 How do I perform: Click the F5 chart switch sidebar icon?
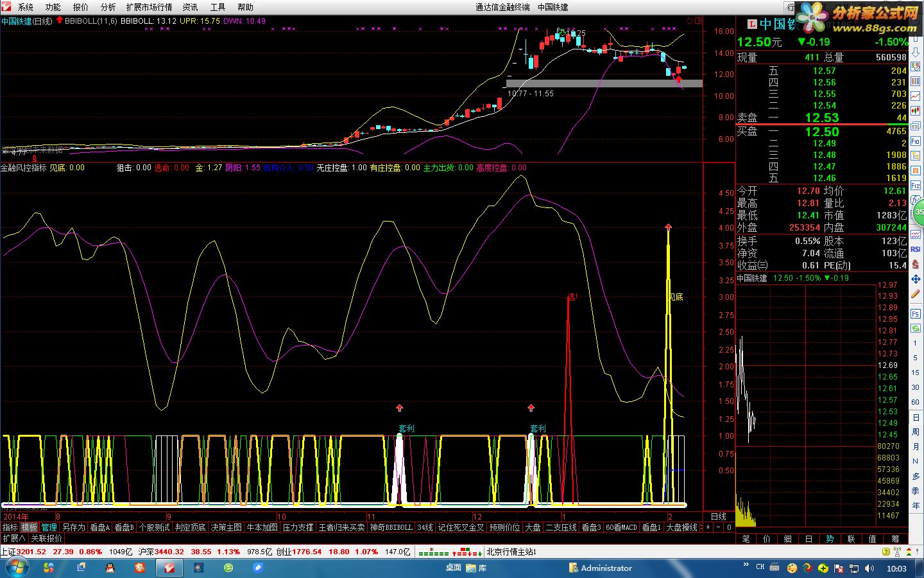point(916,314)
